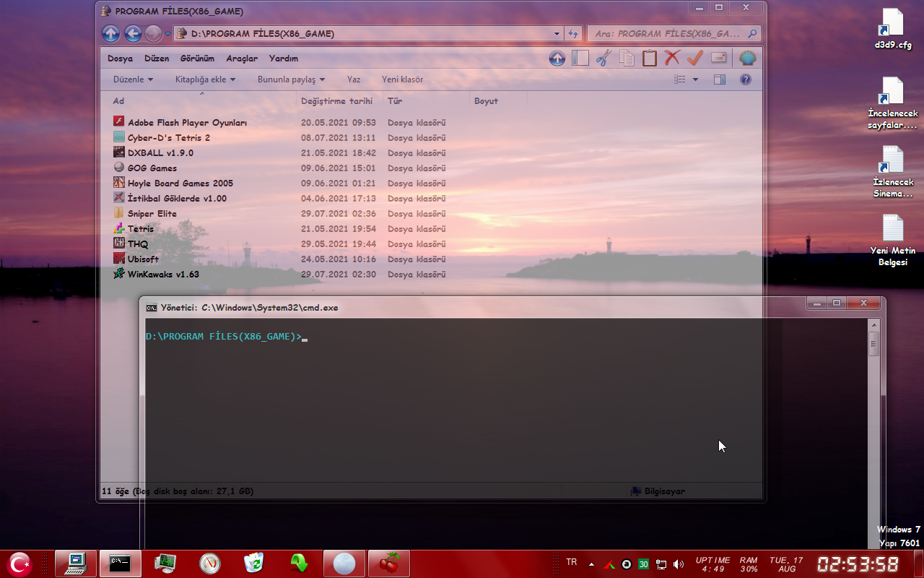
Task: Open d3d9.cfg desktop shortcut
Action: (893, 28)
